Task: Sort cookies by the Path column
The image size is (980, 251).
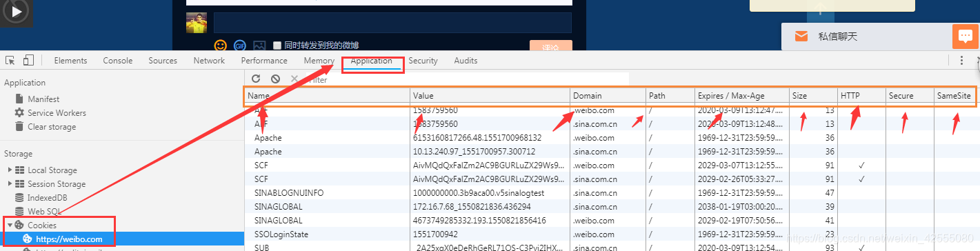Action: [x=670, y=96]
